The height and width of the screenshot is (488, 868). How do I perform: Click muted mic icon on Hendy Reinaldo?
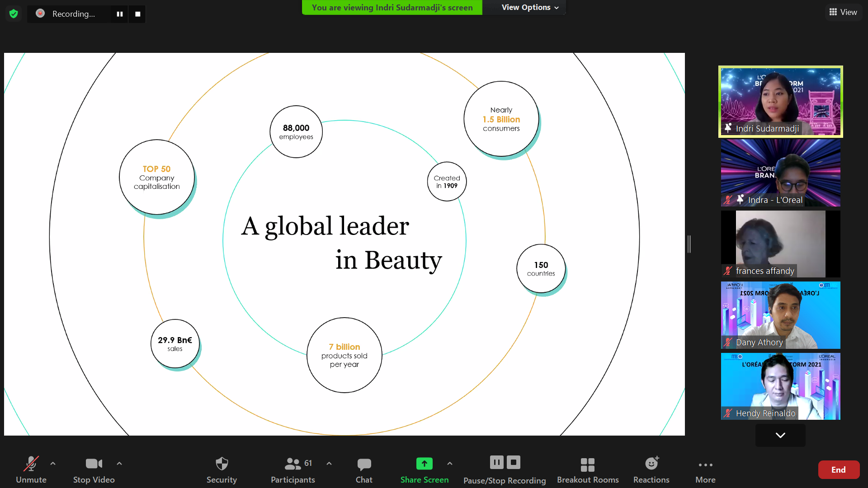(x=728, y=413)
